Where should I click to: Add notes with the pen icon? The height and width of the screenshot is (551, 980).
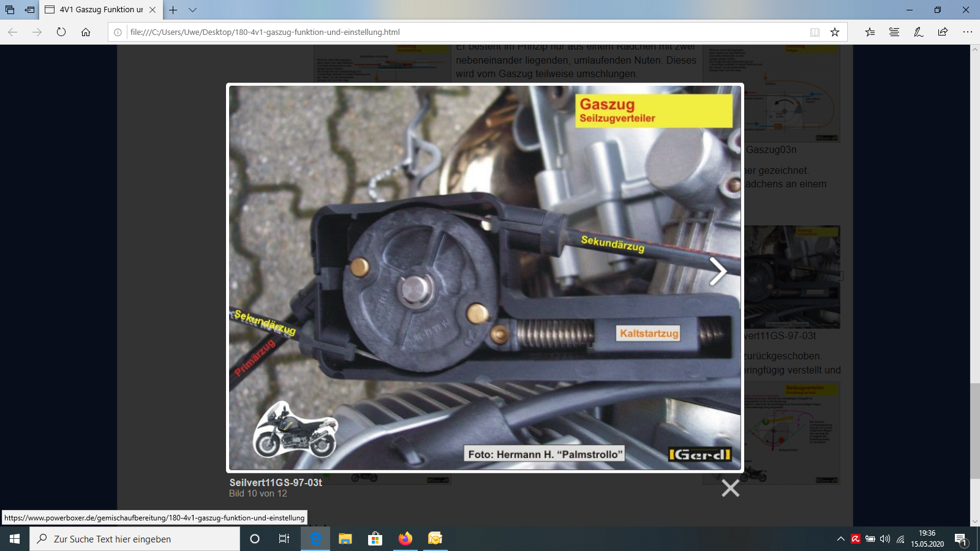coord(919,32)
